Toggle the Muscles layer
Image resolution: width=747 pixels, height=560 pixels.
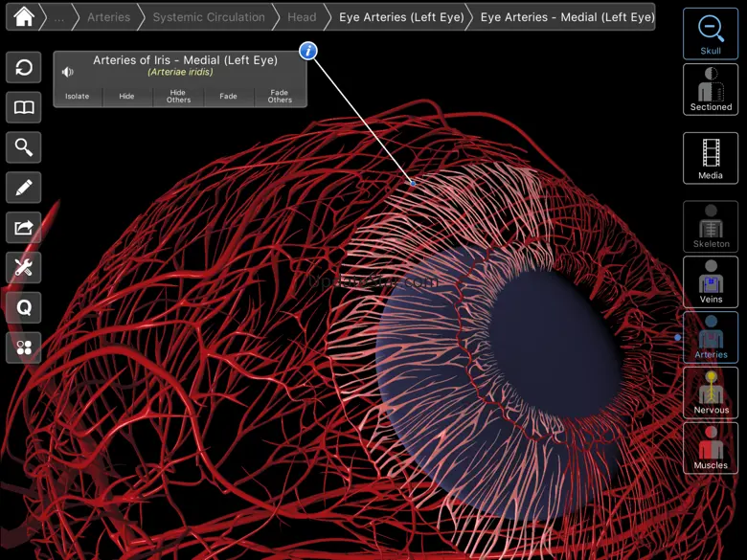coord(711,448)
